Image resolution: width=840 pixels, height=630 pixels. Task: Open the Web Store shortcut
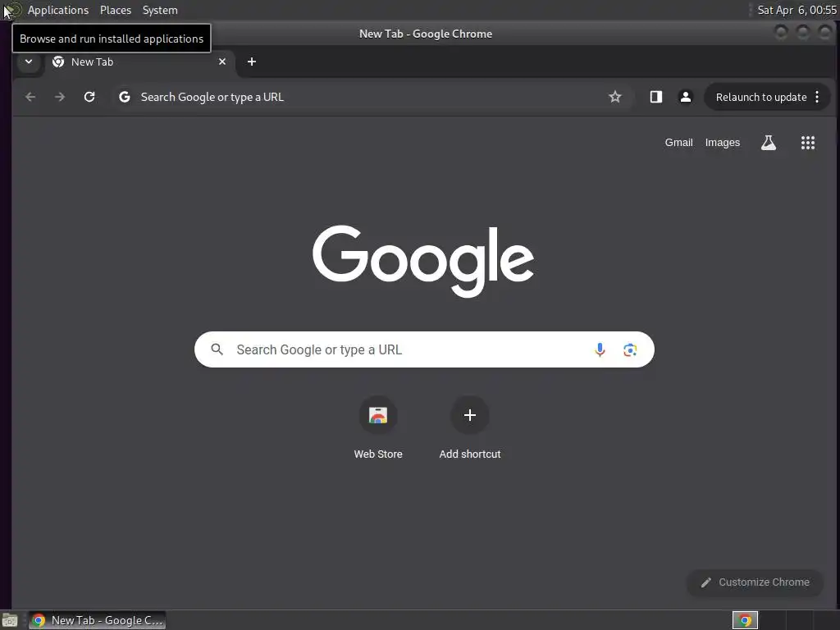378,428
